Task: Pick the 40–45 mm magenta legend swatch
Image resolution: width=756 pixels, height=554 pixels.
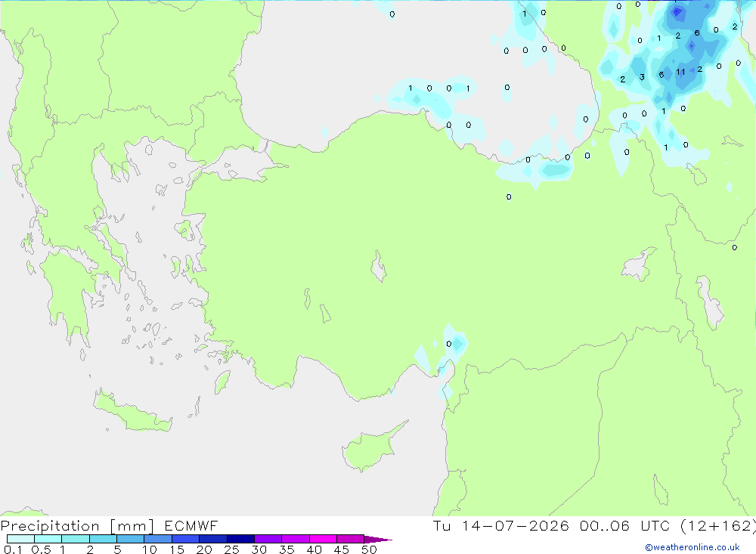Action: click(x=323, y=539)
